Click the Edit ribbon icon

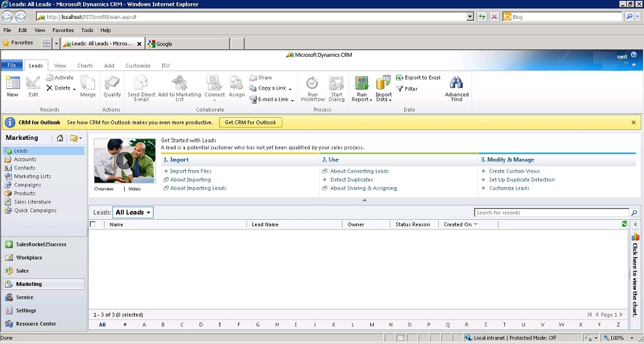[33, 86]
